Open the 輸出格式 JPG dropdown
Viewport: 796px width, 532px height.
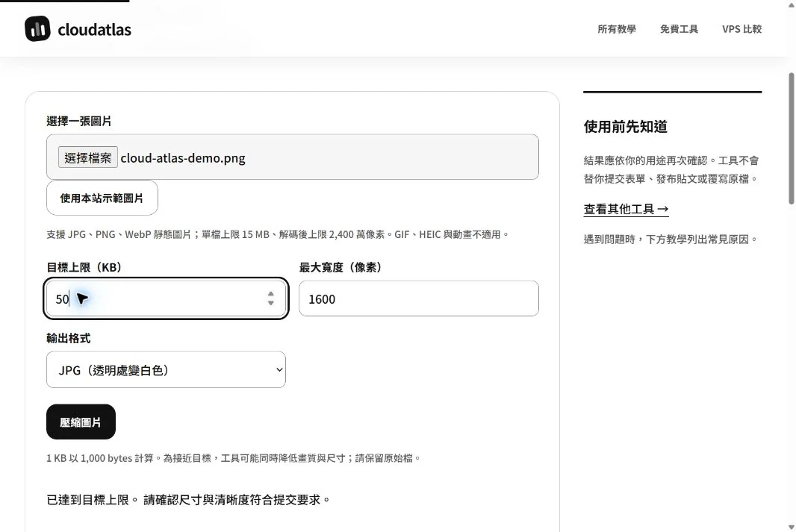tap(166, 369)
